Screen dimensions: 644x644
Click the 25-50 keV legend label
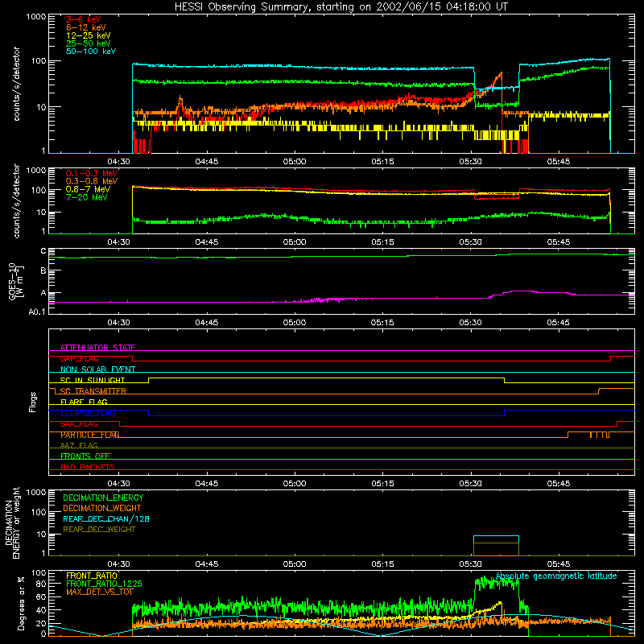[89, 43]
